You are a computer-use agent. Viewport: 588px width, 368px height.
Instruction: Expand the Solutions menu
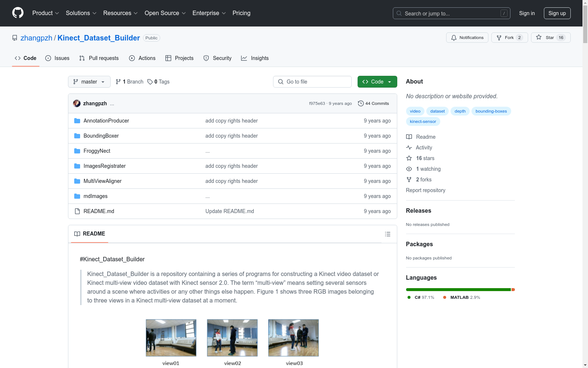pyautogui.click(x=81, y=13)
